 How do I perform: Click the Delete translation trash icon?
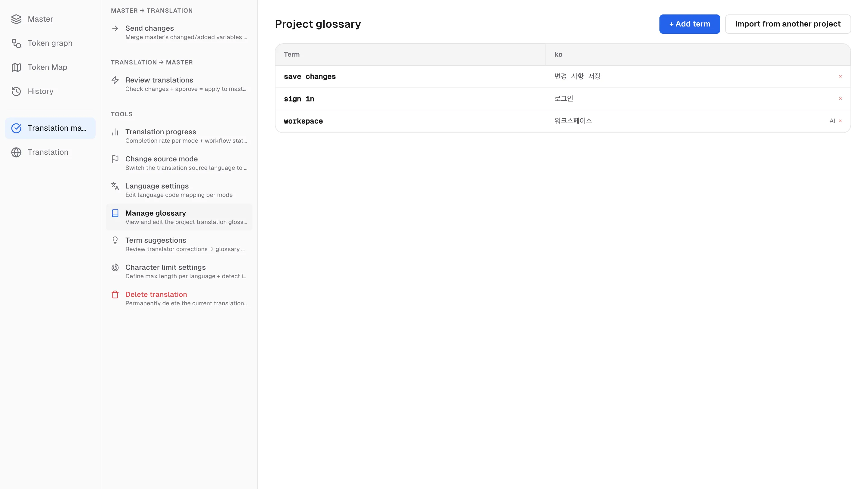pos(115,294)
